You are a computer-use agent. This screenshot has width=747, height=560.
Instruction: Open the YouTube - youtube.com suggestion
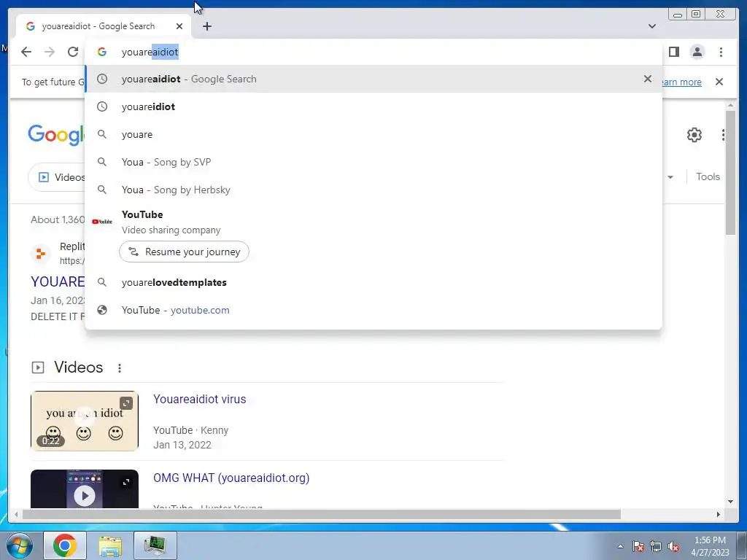pyautogui.click(x=373, y=310)
